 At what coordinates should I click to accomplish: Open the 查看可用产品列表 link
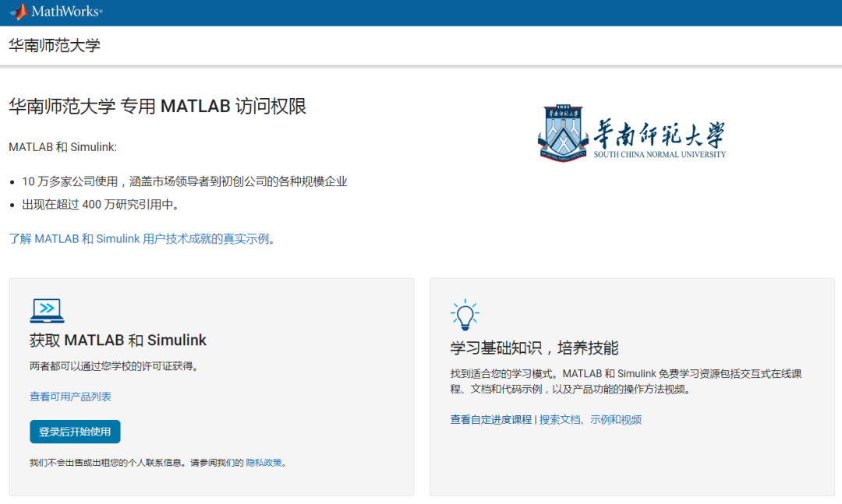[70, 397]
